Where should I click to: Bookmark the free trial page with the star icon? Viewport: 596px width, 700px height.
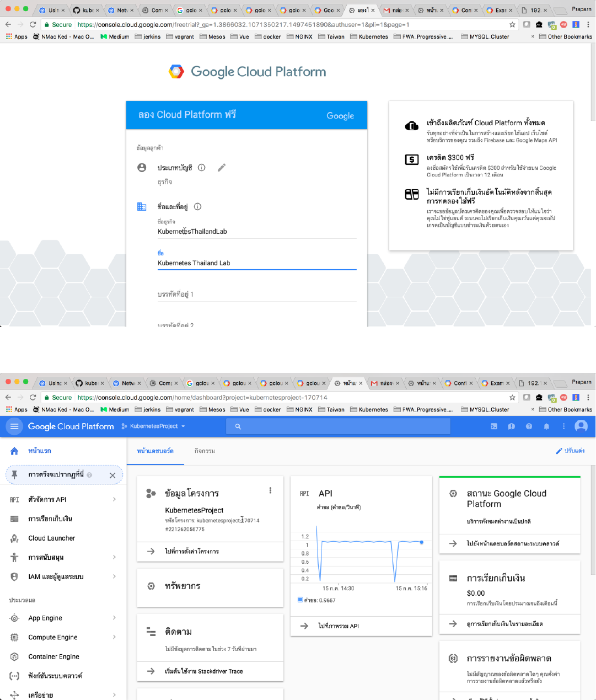[512, 25]
